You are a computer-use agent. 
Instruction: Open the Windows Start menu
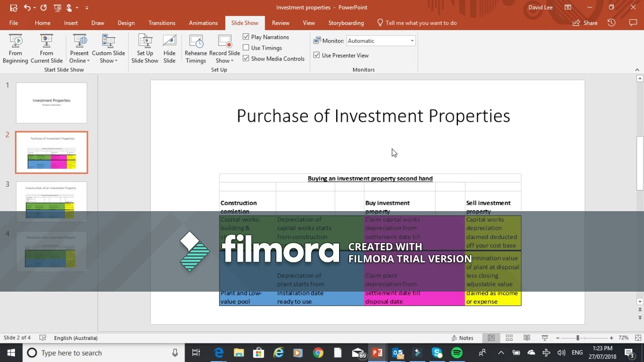point(11,353)
